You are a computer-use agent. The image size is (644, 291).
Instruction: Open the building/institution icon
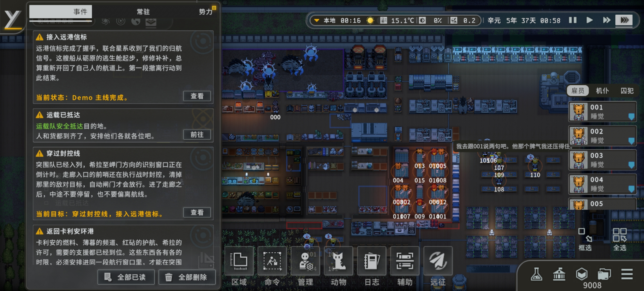pos(559,274)
